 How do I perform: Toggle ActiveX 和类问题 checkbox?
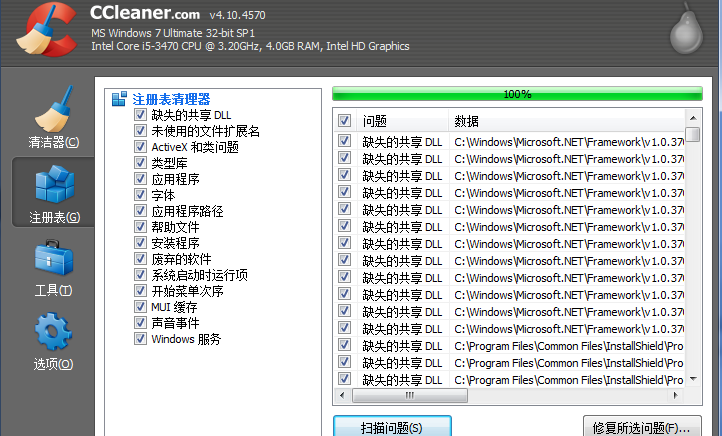point(140,147)
